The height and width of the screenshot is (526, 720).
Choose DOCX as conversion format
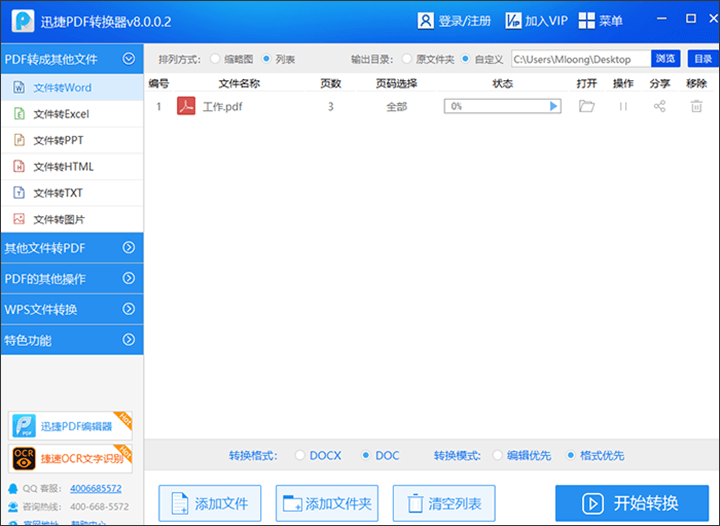pyautogui.click(x=299, y=455)
